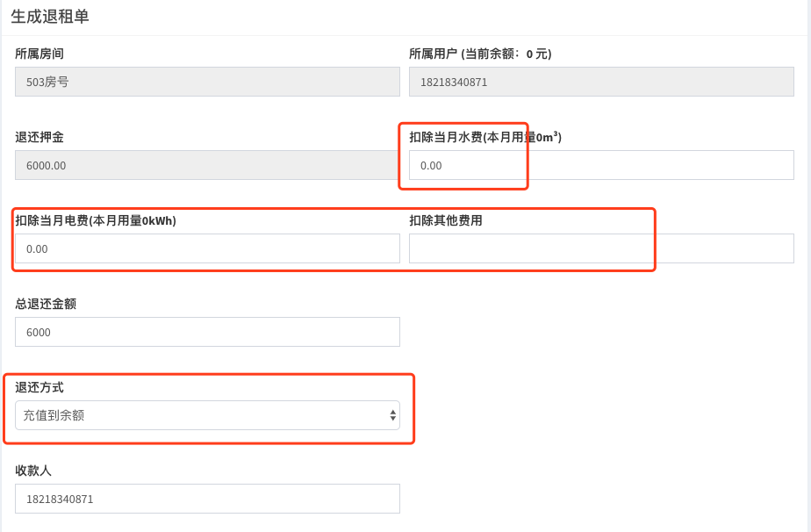
Task: Click the 扣除当月水费 input field
Action: [x=601, y=165]
